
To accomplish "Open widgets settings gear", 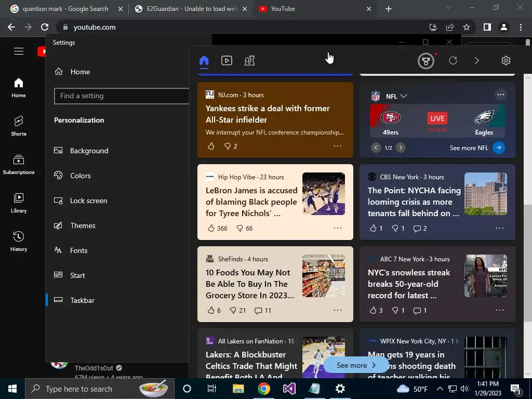I will (506, 61).
